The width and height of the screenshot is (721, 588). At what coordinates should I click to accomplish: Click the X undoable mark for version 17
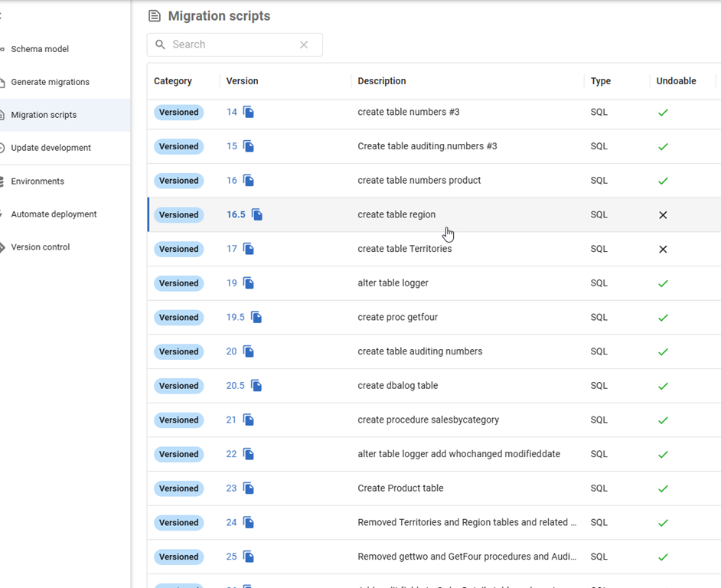(x=663, y=250)
